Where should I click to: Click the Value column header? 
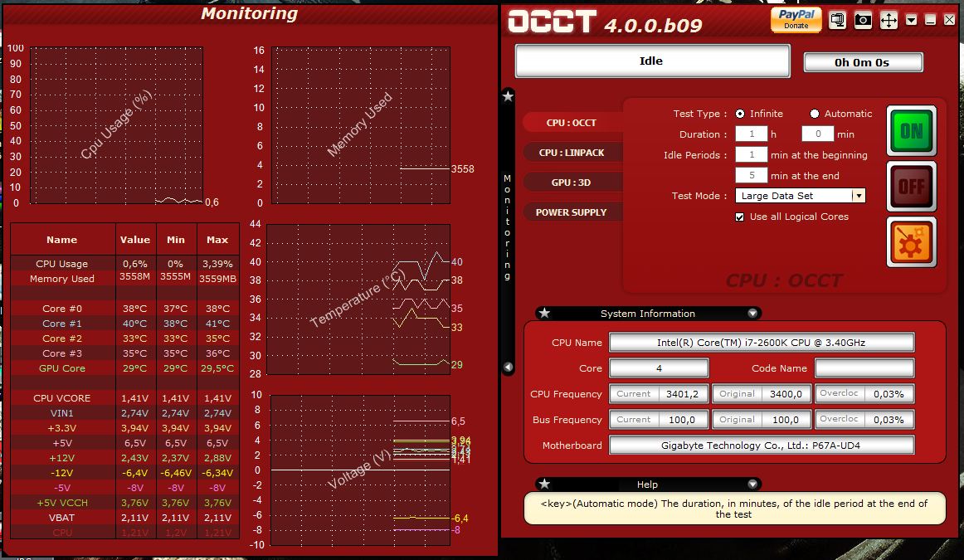[x=135, y=240]
